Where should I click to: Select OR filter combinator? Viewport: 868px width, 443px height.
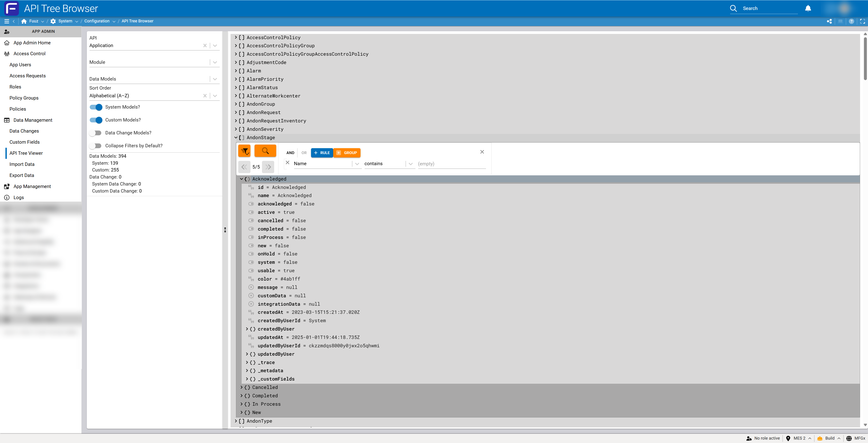click(x=304, y=153)
